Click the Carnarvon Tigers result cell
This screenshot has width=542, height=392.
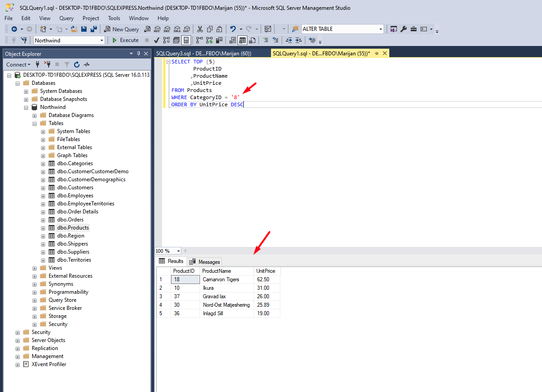point(227,279)
